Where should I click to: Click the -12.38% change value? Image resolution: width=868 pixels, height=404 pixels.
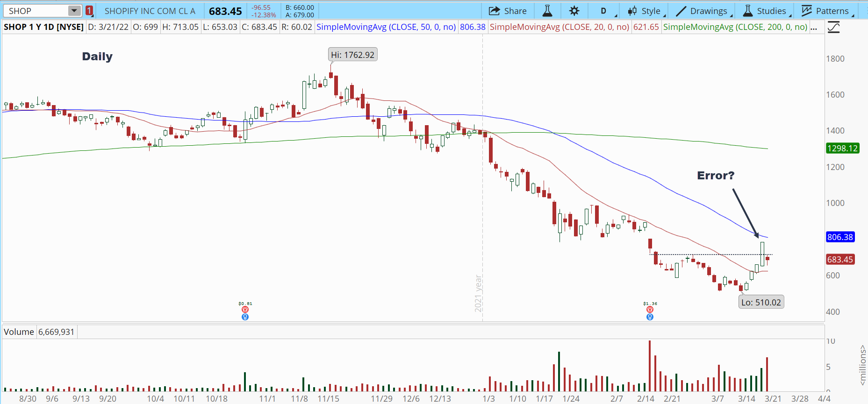(x=264, y=15)
